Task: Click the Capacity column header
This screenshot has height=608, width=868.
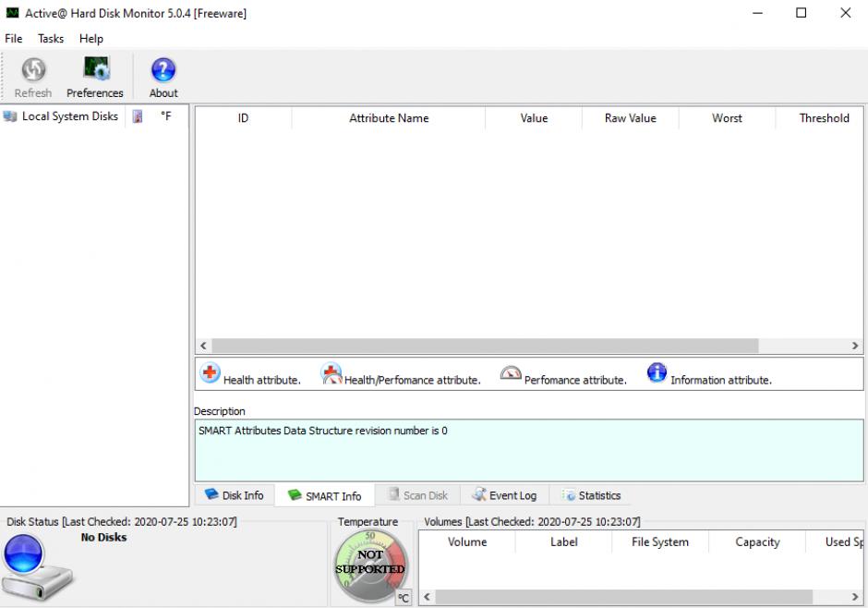Action: tap(757, 541)
